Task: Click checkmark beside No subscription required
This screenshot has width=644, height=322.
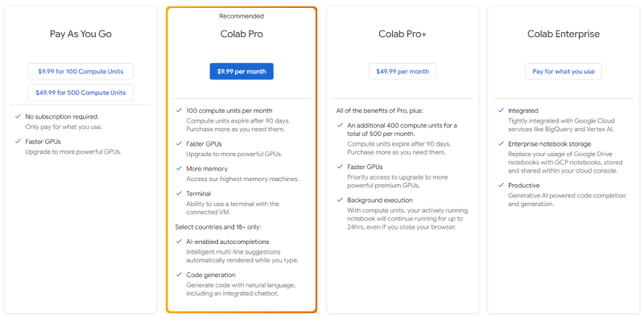Action: pos(18,116)
